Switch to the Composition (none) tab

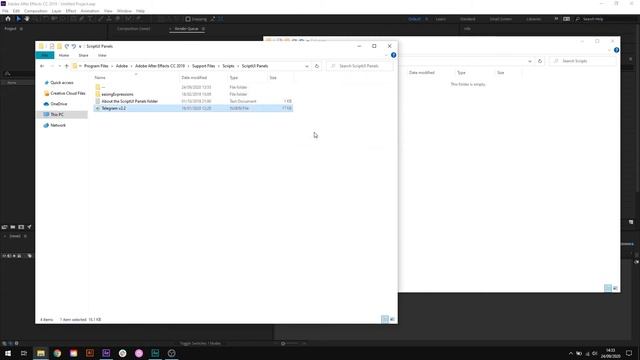133,29
